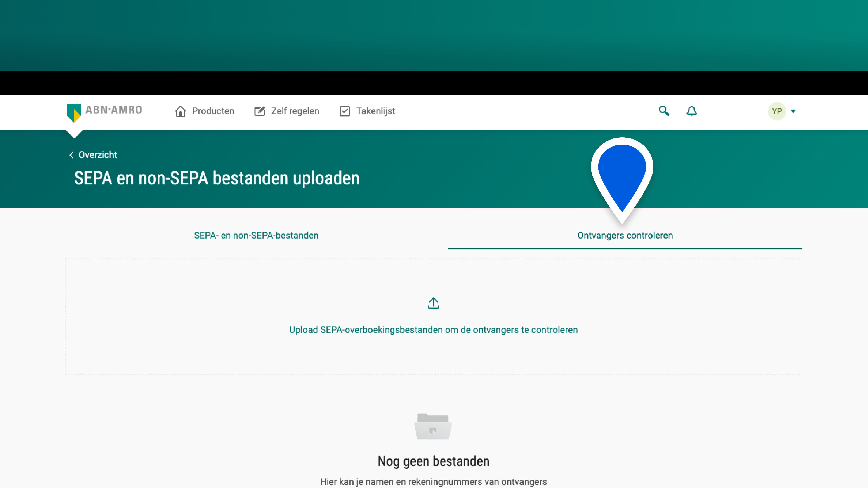This screenshot has width=868, height=488.
Task: Select the Ontvangers controleren tab
Action: click(x=625, y=235)
